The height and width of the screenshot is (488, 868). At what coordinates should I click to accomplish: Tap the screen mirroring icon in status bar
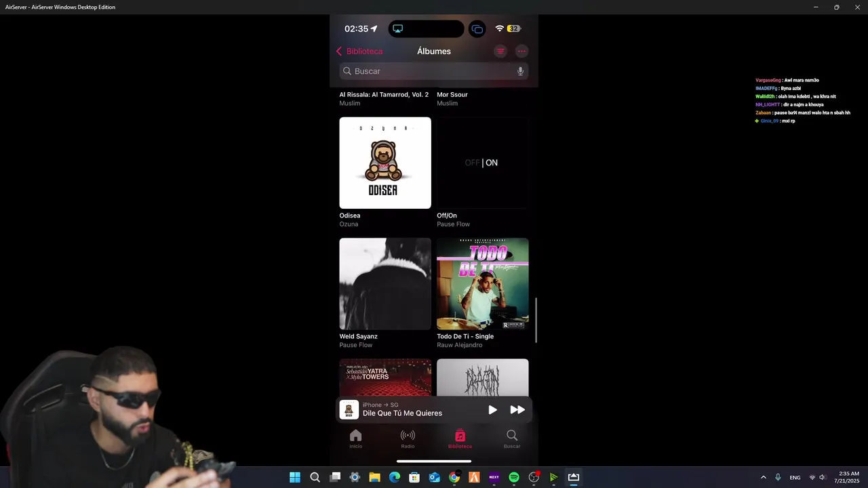(x=398, y=29)
